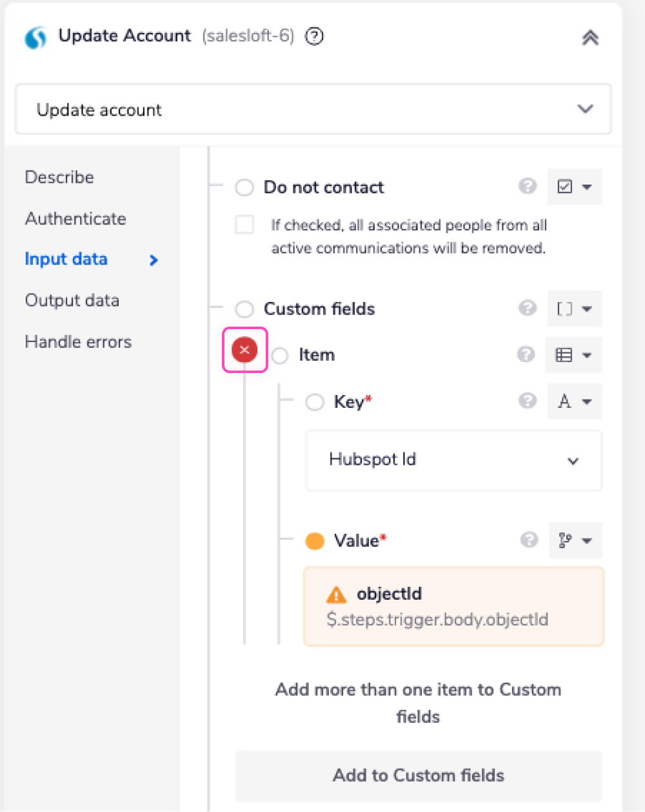Click the objectId value field
Viewport: 645px width, 812px height.
[453, 607]
